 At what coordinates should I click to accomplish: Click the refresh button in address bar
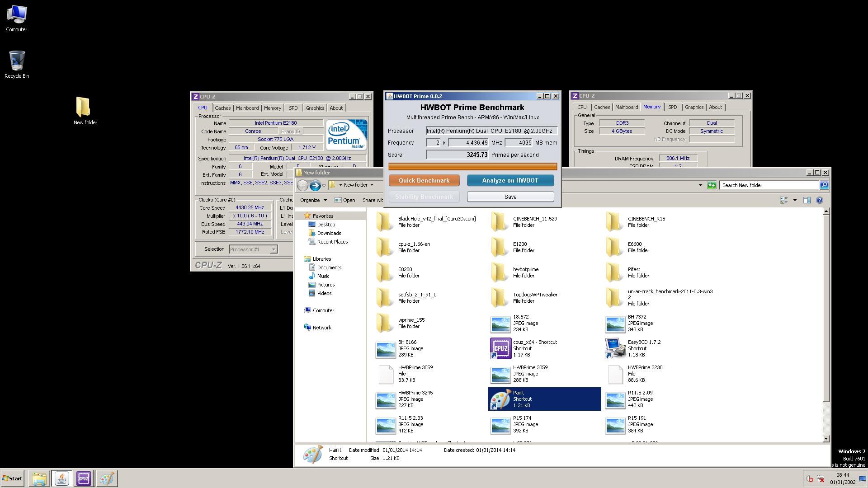click(712, 185)
